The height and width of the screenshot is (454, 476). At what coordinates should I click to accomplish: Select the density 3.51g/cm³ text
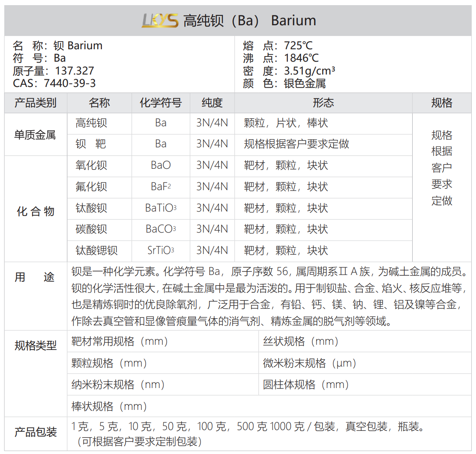tap(309, 71)
